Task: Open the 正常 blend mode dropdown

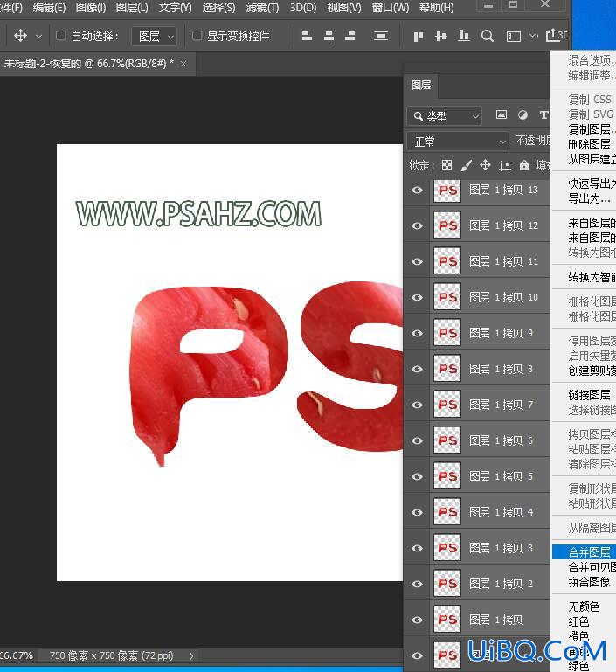Action: click(458, 142)
